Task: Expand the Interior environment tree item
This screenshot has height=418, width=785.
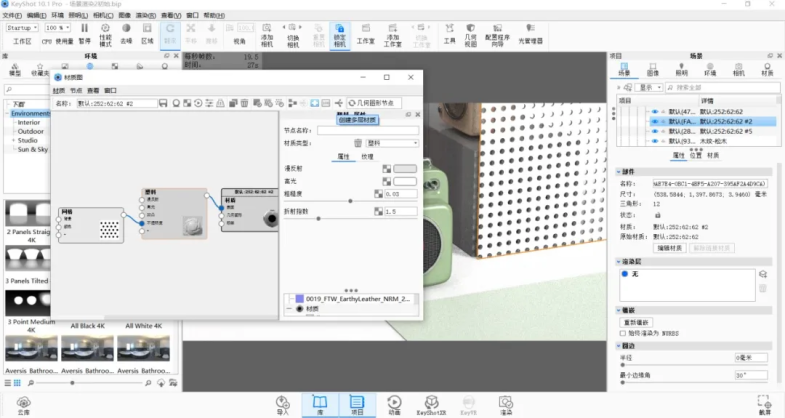Action: (32, 122)
